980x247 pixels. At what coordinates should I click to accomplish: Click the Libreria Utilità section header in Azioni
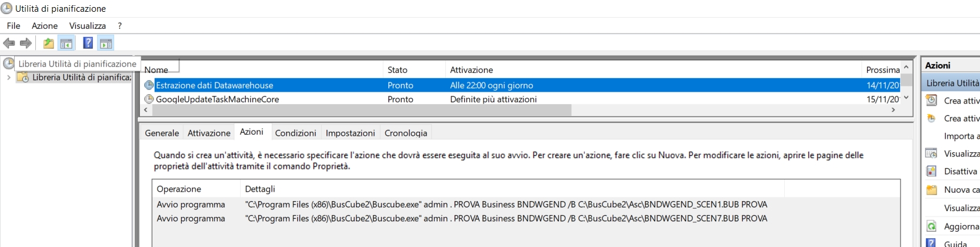point(952,83)
